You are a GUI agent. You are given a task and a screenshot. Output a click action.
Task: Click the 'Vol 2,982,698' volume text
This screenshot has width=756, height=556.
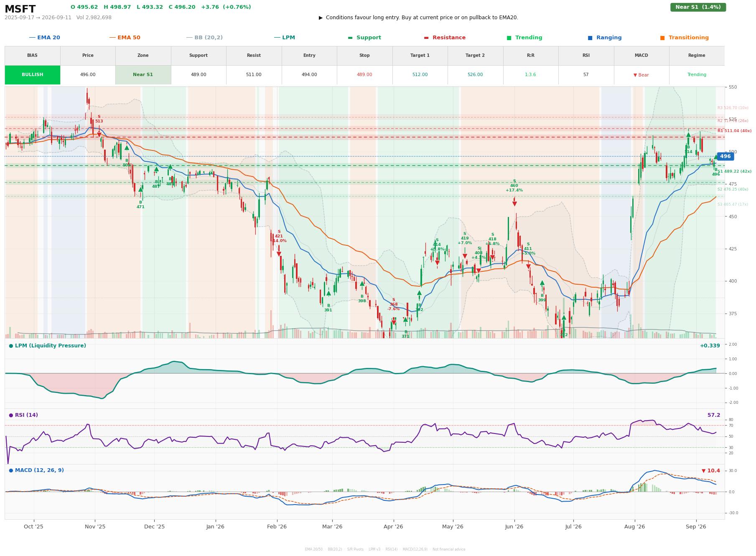[x=94, y=18]
